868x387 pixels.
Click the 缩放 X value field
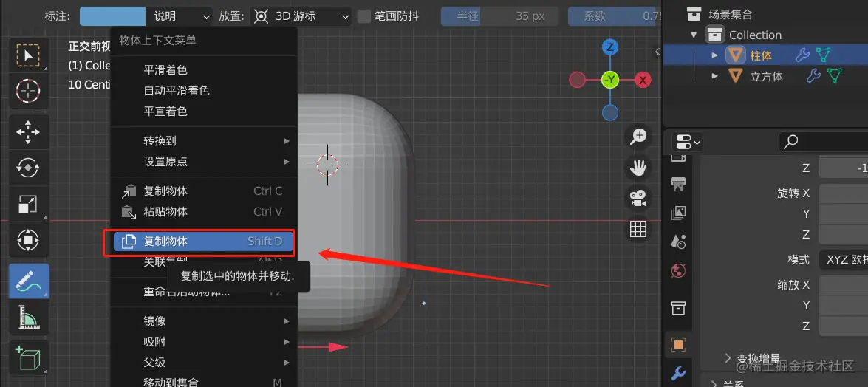[843, 284]
